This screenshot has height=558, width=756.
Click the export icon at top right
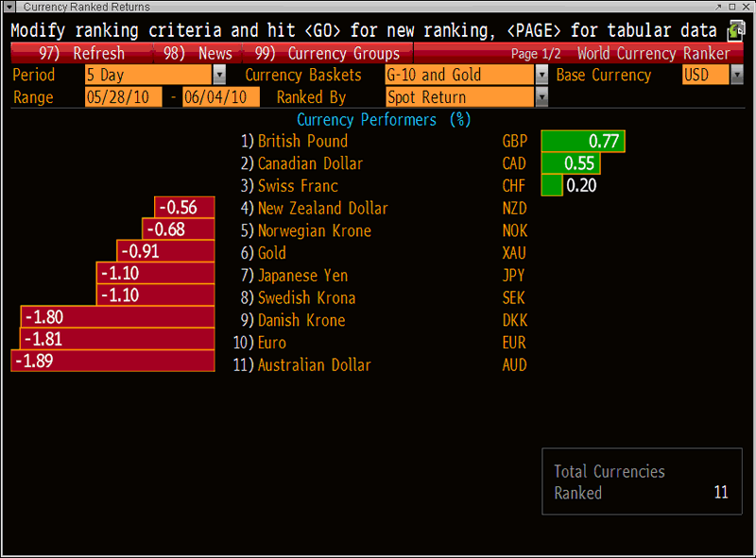[x=737, y=31]
